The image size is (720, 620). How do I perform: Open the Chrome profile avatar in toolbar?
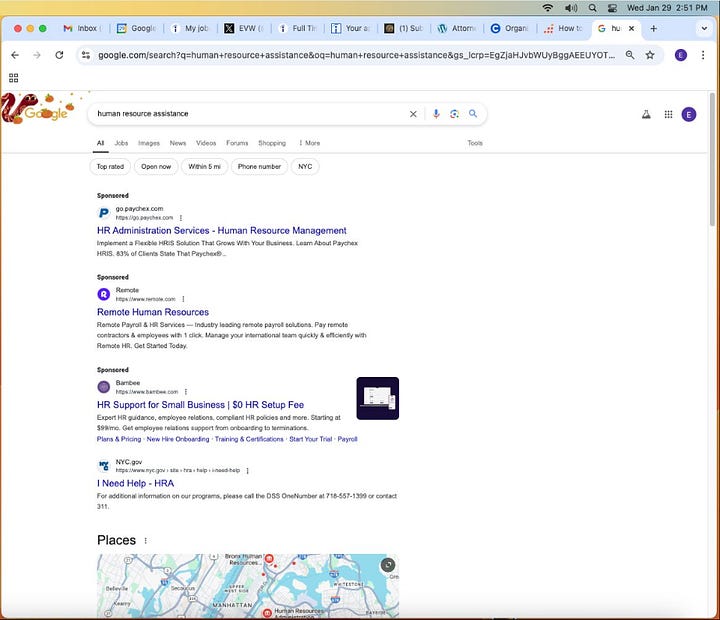click(x=681, y=55)
